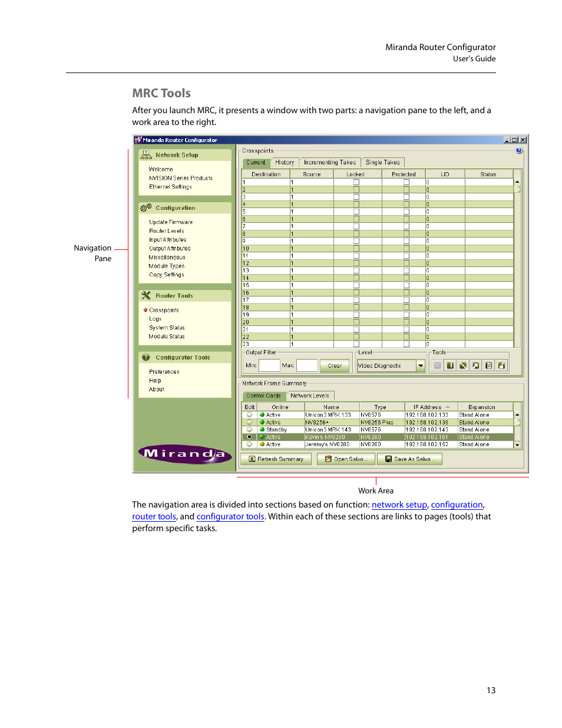Click the IP Address sort arrow

pyautogui.click(x=448, y=407)
